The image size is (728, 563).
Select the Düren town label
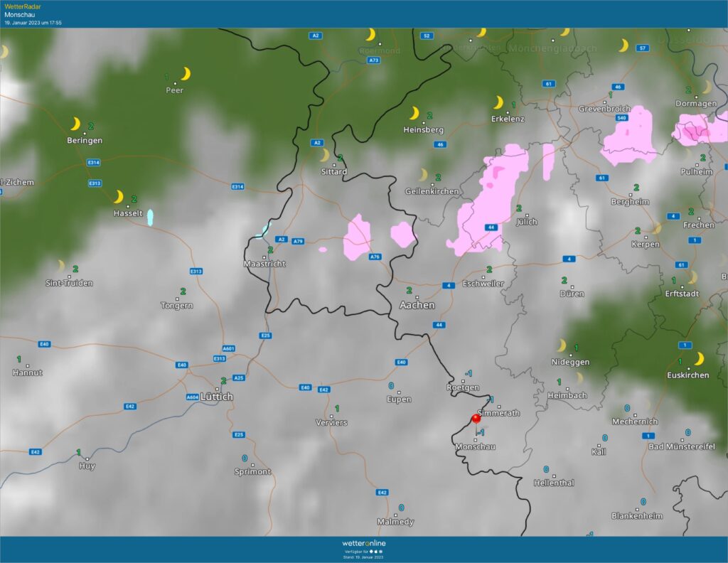(x=572, y=294)
